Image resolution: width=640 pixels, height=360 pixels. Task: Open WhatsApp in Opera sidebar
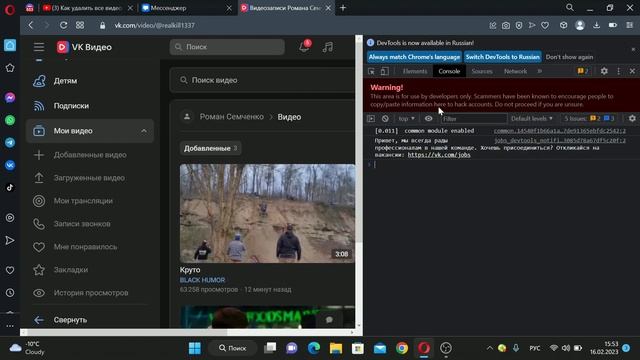(x=10, y=120)
